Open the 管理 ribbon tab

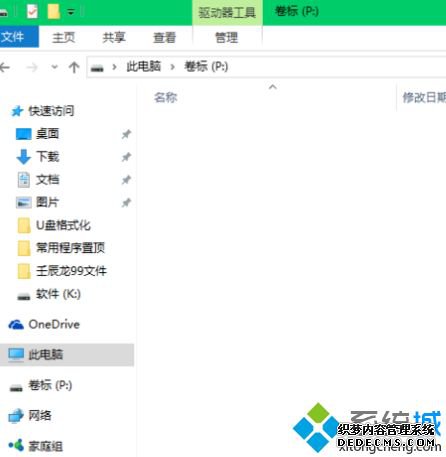point(227,37)
